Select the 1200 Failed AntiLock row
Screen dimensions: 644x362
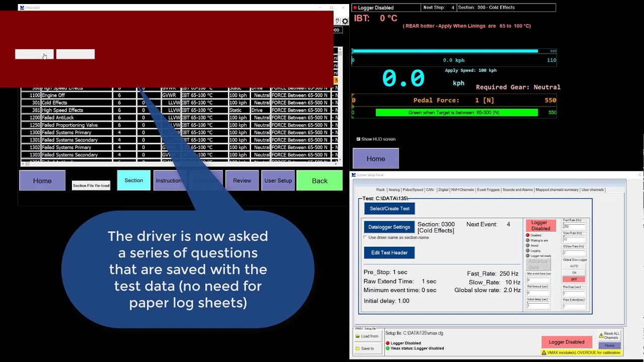click(x=179, y=118)
